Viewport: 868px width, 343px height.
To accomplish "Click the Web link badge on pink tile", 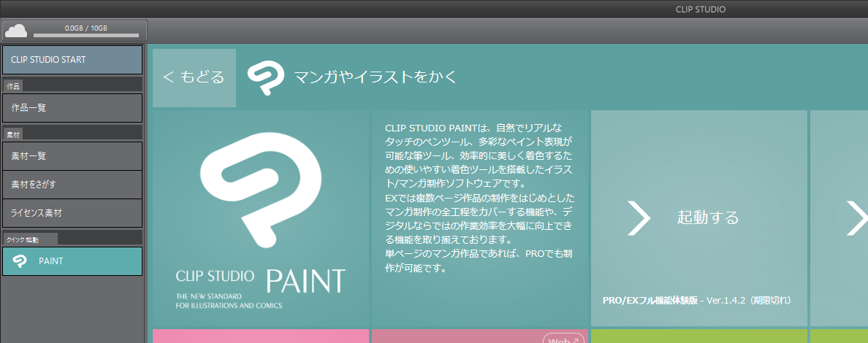I will (x=563, y=339).
